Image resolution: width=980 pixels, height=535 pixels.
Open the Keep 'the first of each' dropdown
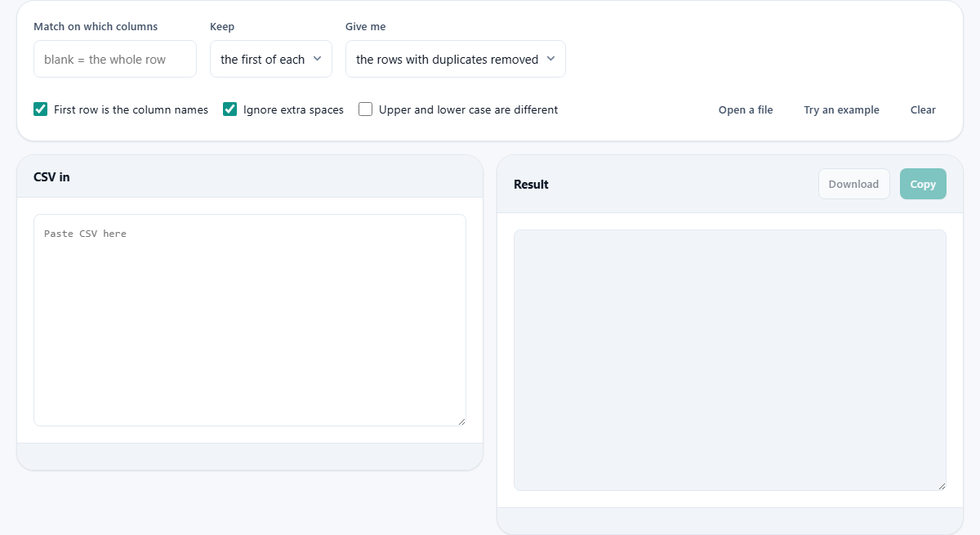point(271,59)
